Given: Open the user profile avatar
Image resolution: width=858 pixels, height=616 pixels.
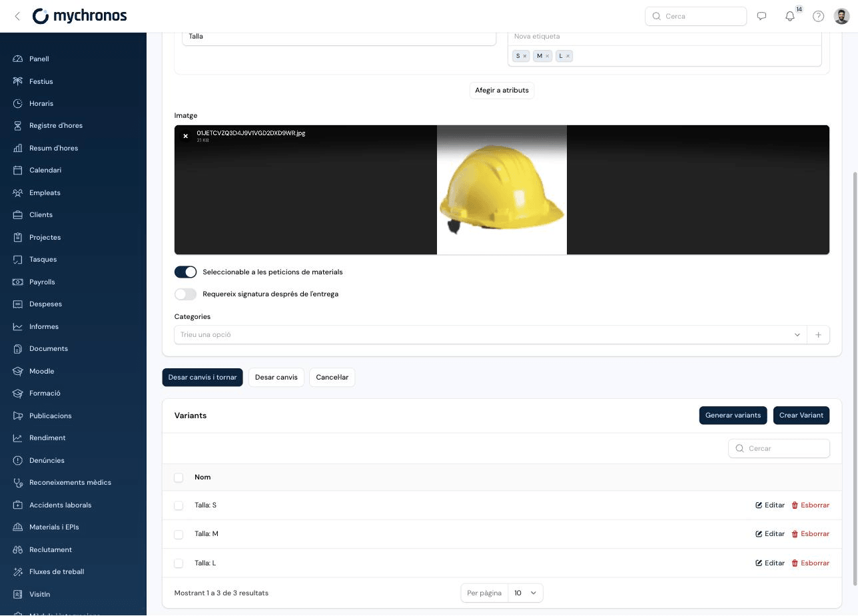Looking at the screenshot, I should [841, 16].
